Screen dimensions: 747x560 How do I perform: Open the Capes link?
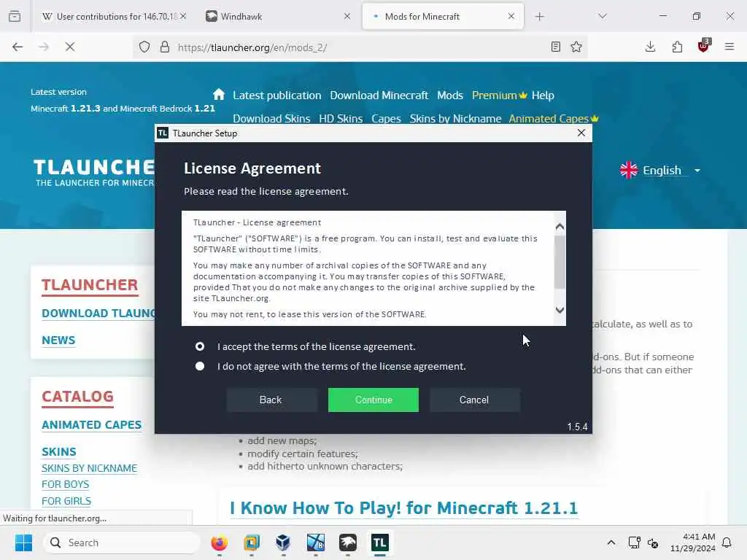coord(386,119)
